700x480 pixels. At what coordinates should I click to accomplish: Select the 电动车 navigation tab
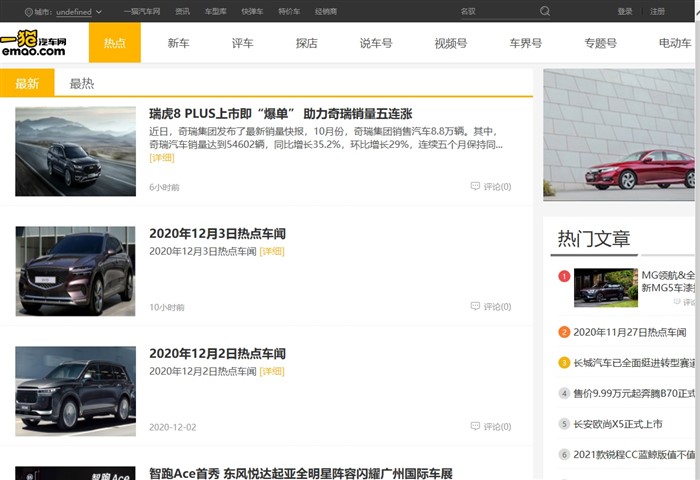[x=675, y=43]
